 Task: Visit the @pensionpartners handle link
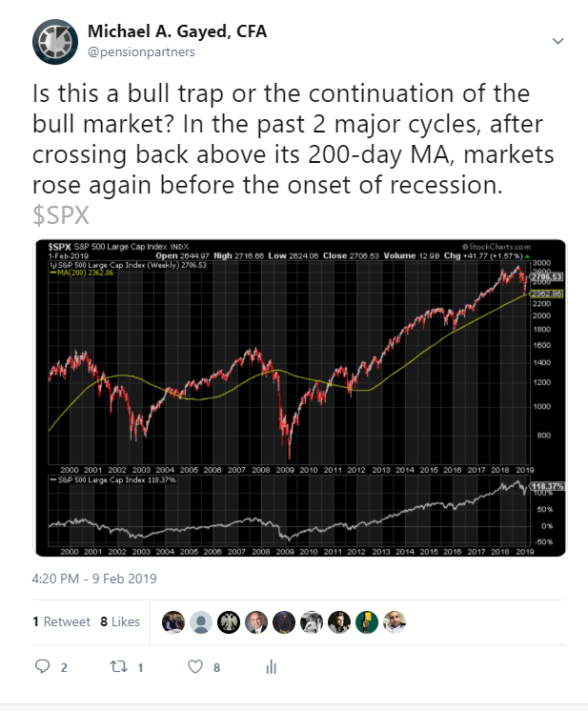[x=141, y=51]
